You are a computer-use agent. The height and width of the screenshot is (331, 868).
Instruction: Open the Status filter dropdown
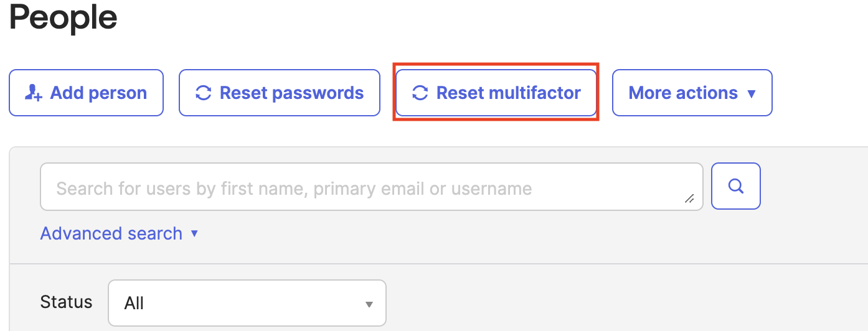tap(247, 303)
